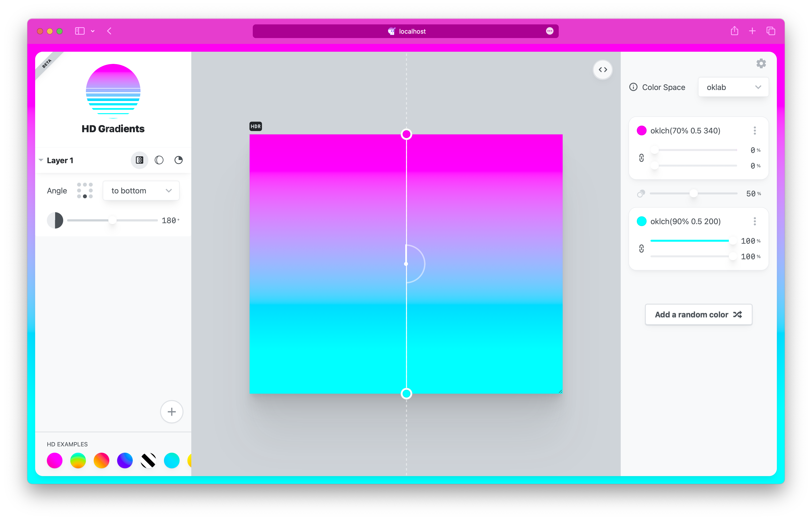Click the half-moon angle icon beside the slider
The height and width of the screenshot is (520, 812).
tap(56, 220)
